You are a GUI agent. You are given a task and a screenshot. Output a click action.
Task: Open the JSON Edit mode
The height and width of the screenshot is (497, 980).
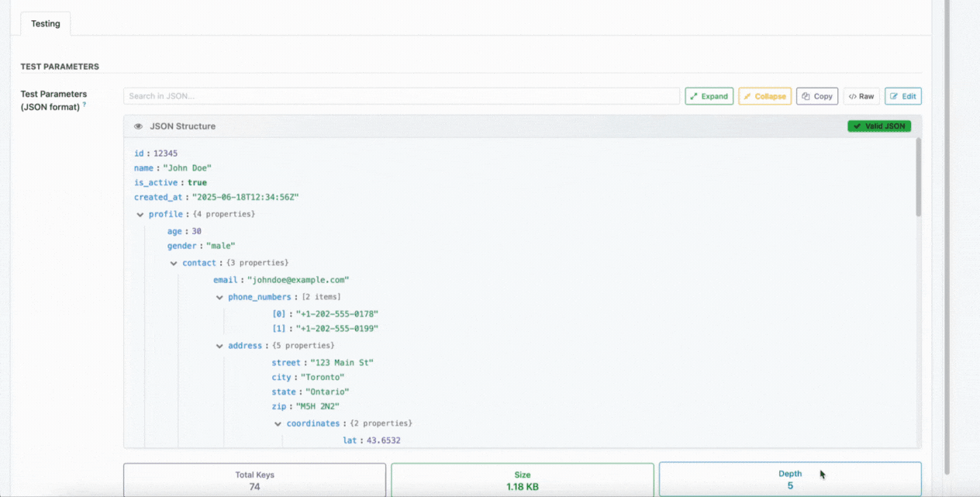(x=902, y=96)
